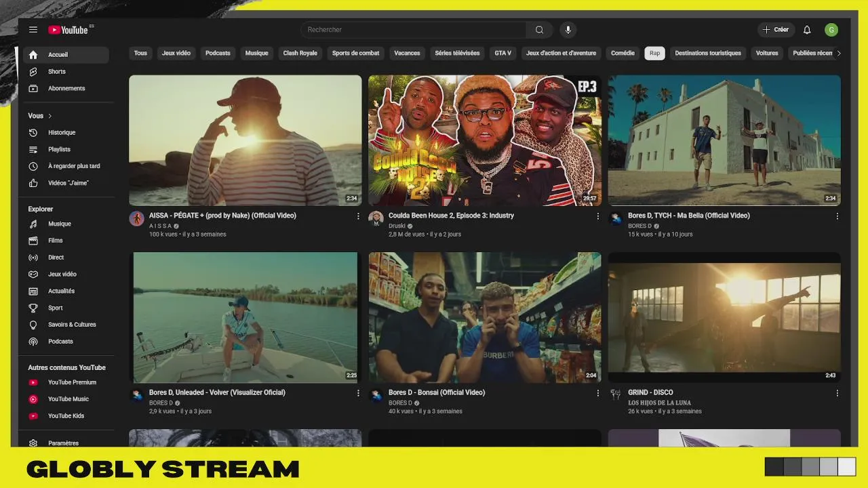Image resolution: width=868 pixels, height=488 pixels.
Task: Open Abonnements in the sidebar
Action: click(66, 89)
